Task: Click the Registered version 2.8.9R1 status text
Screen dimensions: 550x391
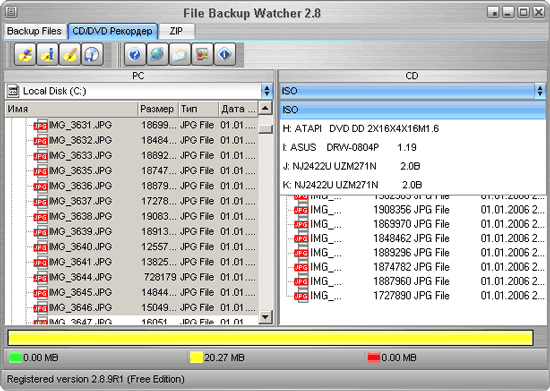Action: [96, 379]
